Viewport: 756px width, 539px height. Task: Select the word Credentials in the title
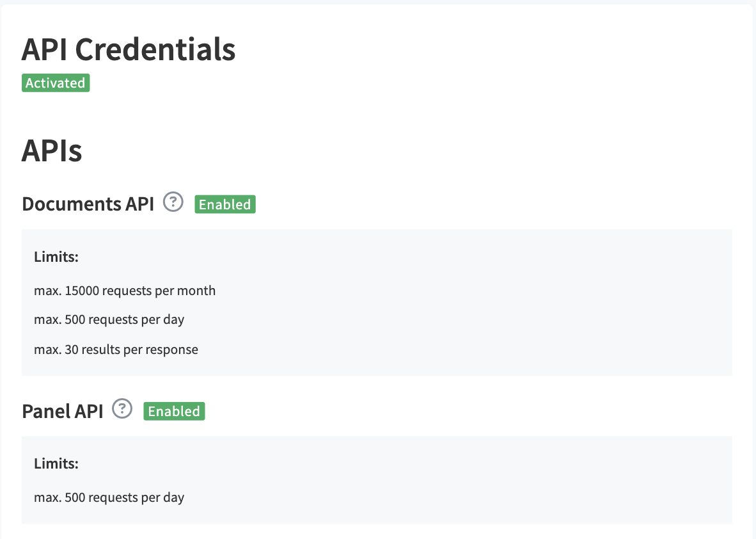click(155, 49)
